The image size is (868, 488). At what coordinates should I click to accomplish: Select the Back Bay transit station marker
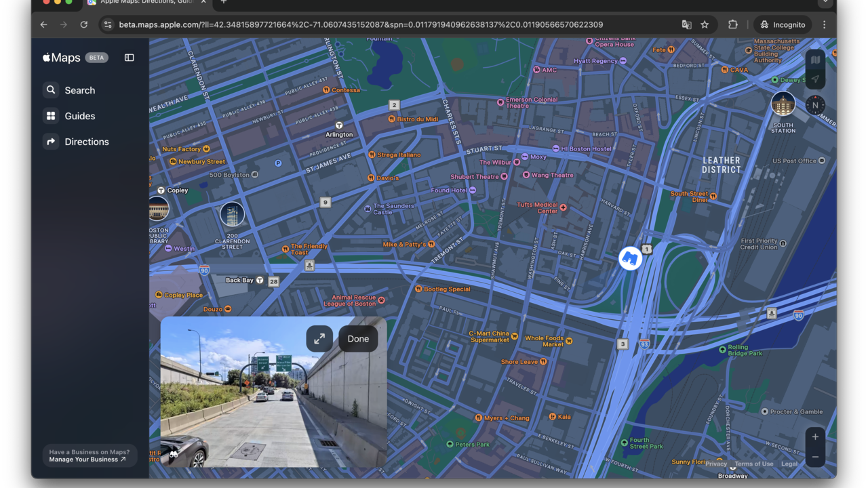click(259, 280)
